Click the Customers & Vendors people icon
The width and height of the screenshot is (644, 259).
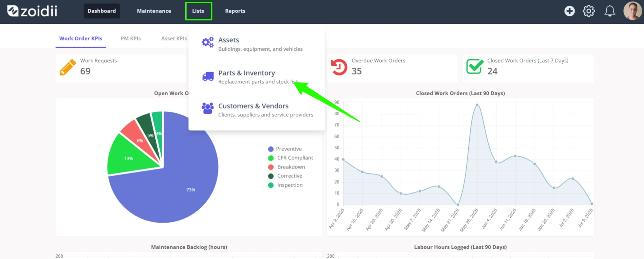208,108
